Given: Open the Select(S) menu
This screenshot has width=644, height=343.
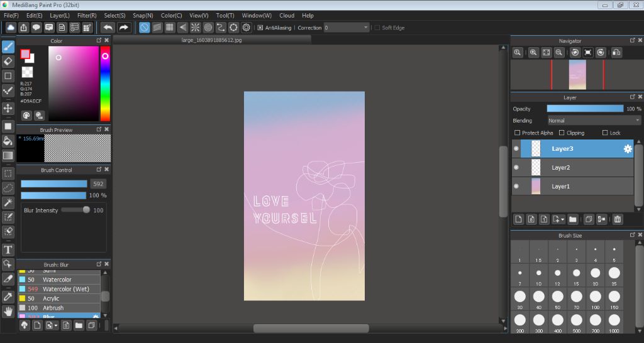Looking at the screenshot, I should [x=114, y=16].
